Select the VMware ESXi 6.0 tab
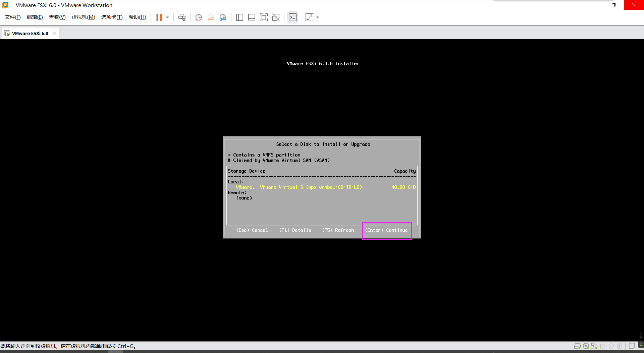644x353 pixels. (x=30, y=33)
